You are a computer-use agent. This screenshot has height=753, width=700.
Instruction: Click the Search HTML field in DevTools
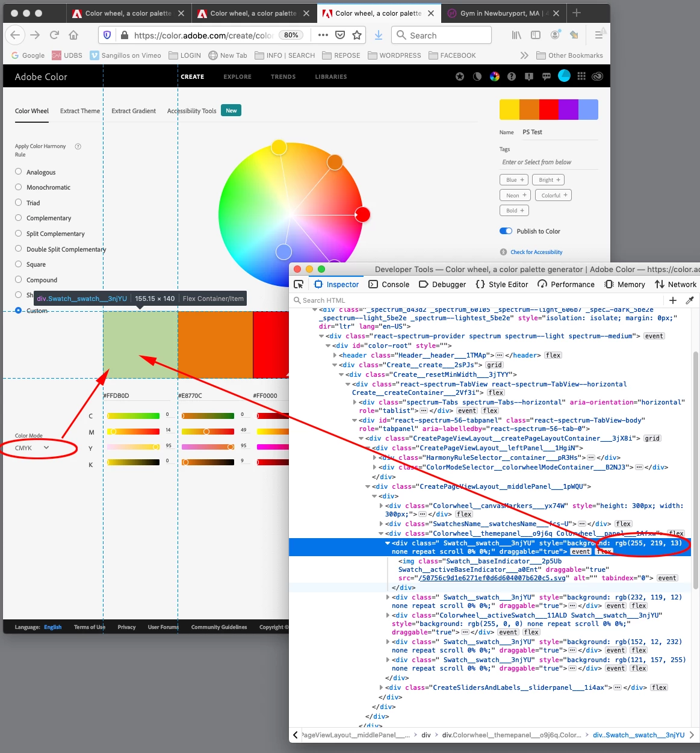click(475, 300)
